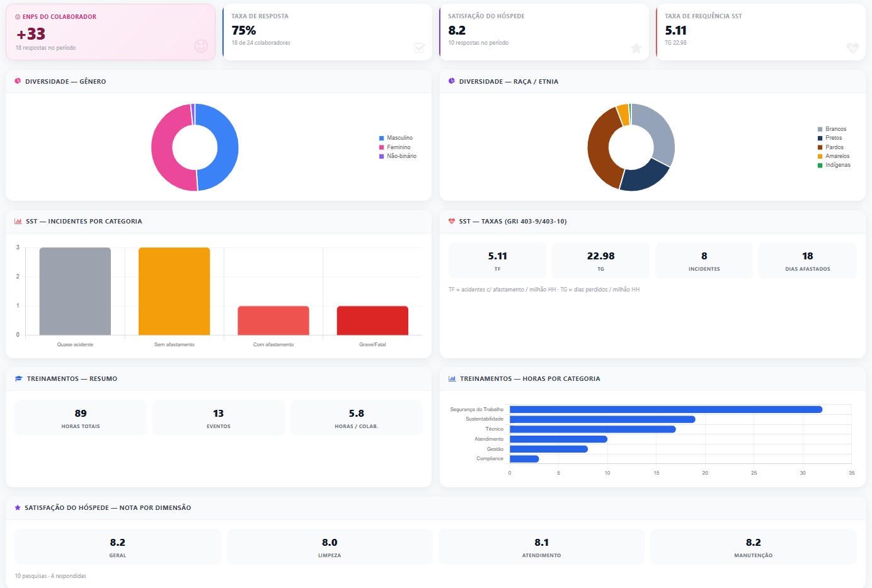872x588 pixels.
Task: Click the star icon beside Satisfação do Hóspede — Nota
Action: pos(18,507)
